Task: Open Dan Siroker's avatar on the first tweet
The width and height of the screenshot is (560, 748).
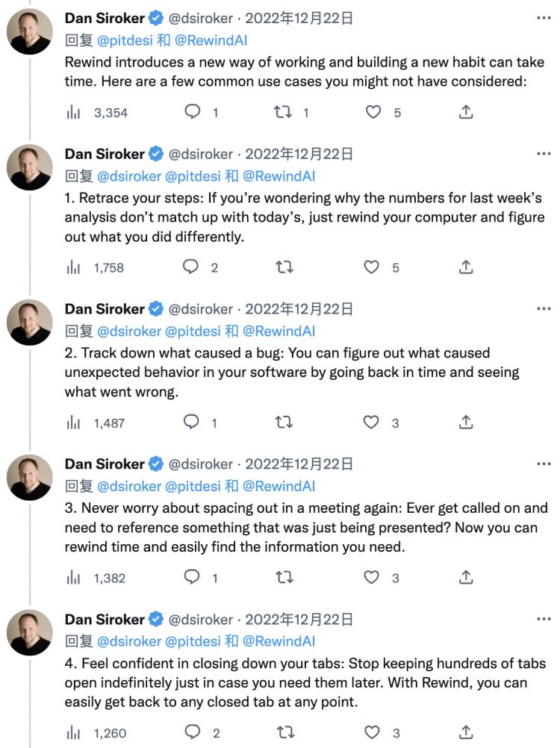Action: click(x=30, y=32)
